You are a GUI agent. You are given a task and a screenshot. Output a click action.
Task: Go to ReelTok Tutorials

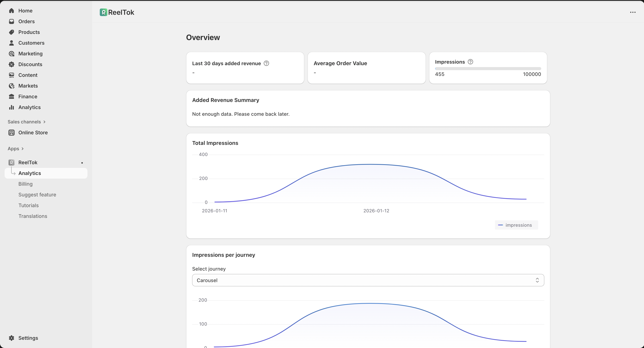29,206
